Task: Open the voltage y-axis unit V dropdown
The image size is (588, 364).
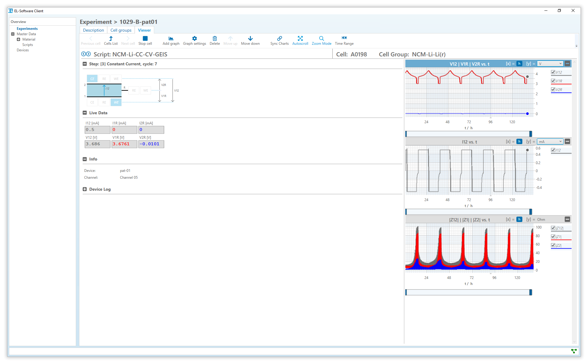Action: coord(550,64)
